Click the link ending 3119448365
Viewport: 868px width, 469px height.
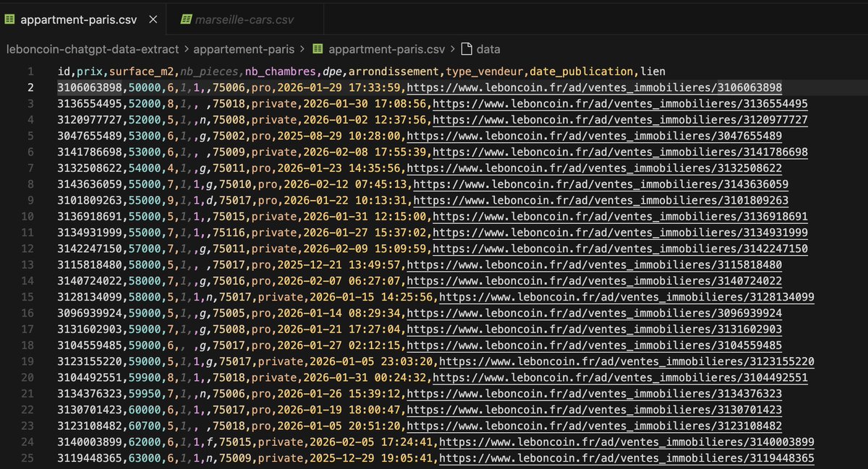627,458
